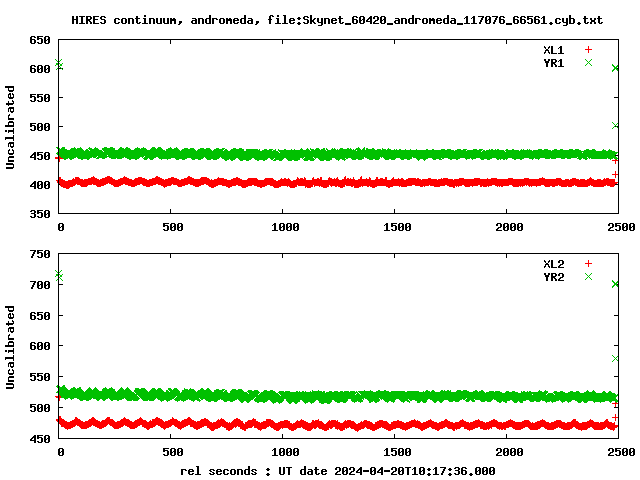Click the YR2 outlier point near 700 at right edge
Image resolution: width=640 pixels, height=480 pixels.
click(615, 284)
